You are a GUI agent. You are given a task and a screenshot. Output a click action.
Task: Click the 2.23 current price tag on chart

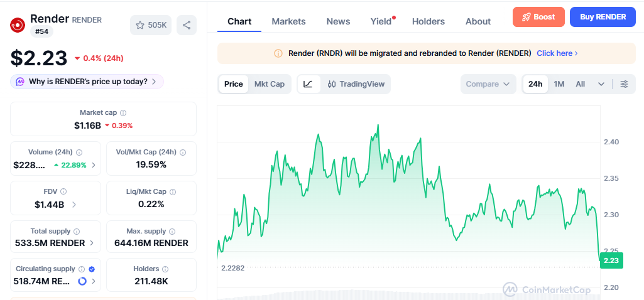click(x=611, y=260)
